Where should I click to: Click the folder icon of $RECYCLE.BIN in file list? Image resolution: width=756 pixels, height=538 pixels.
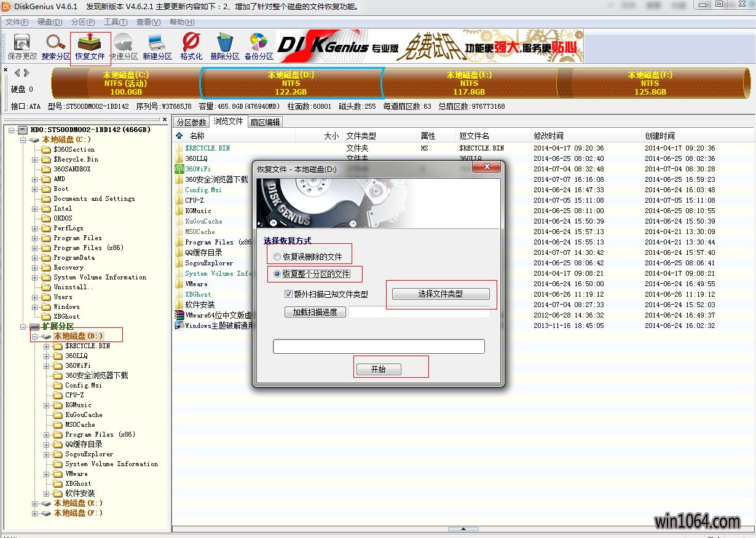pyautogui.click(x=179, y=148)
